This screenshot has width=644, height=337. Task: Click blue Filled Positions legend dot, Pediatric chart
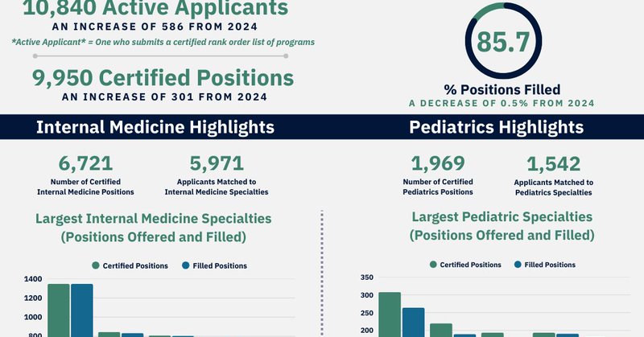point(518,265)
